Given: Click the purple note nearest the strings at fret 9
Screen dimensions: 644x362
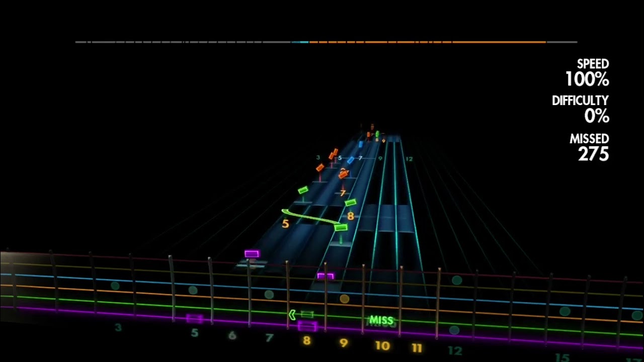Looking at the screenshot, I should tap(326, 276).
